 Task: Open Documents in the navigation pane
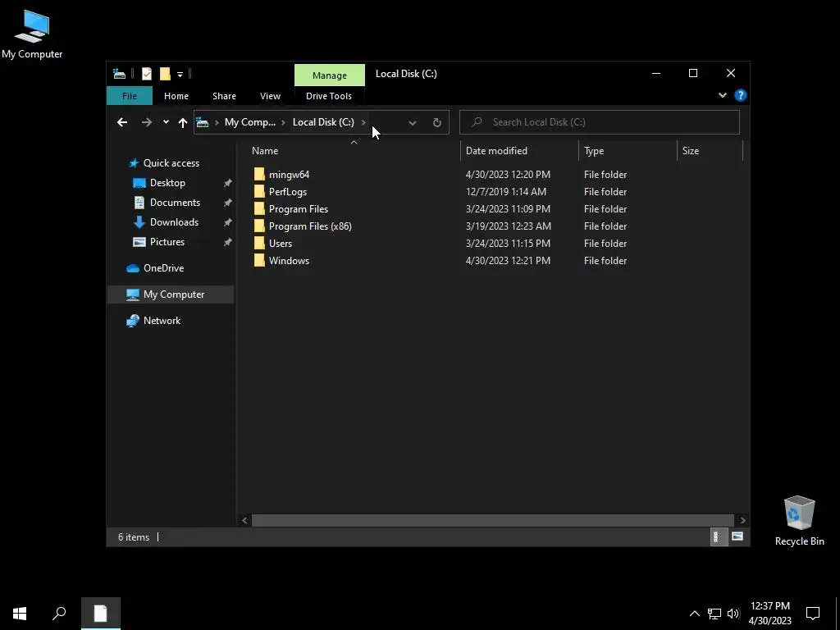pos(167,203)
